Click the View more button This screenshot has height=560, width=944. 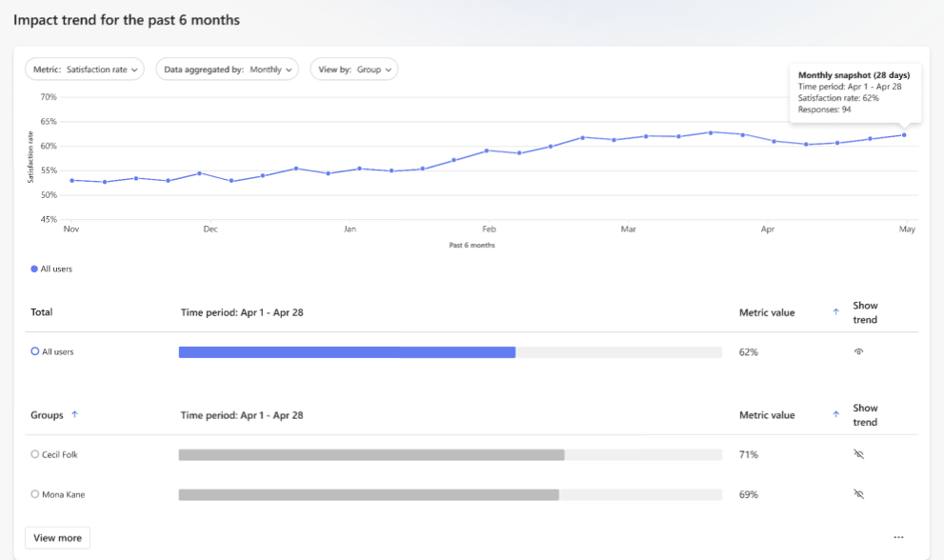point(57,538)
